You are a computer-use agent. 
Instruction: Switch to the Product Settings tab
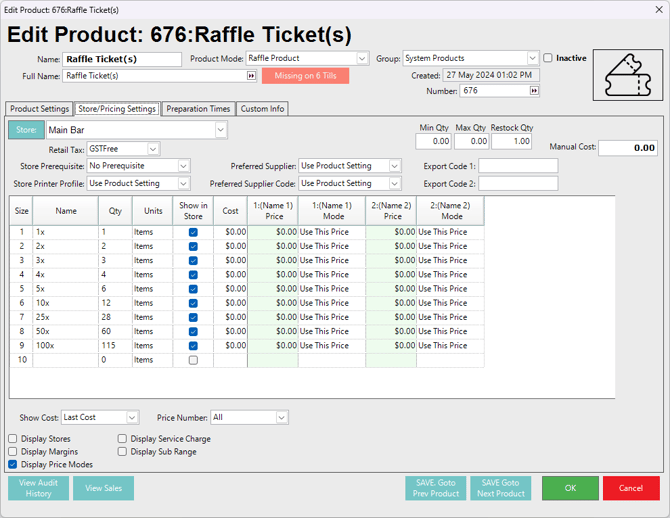[40, 109]
